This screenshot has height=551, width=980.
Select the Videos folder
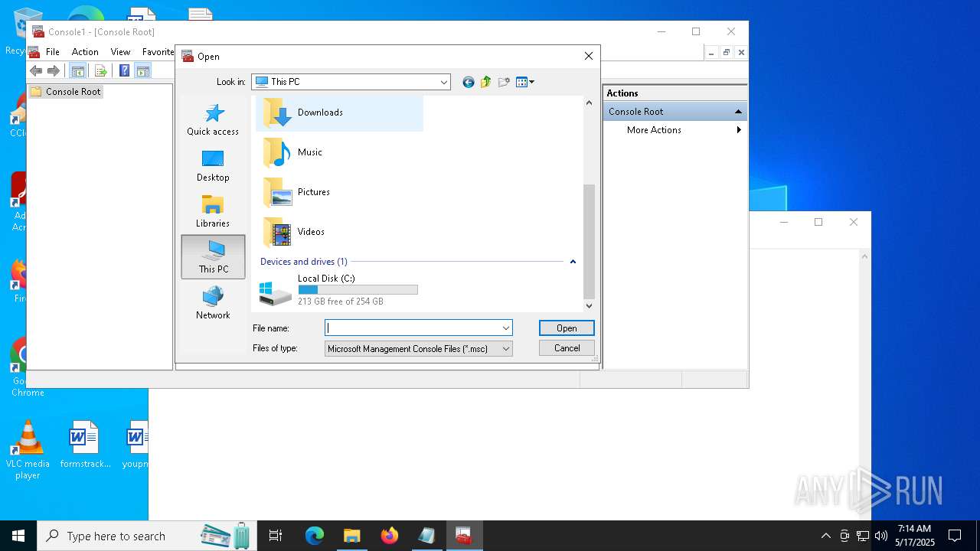coord(339,232)
